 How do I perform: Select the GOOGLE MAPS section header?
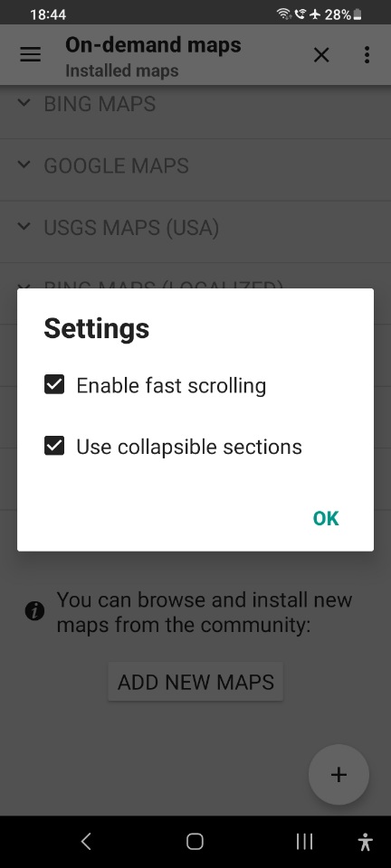(195, 165)
